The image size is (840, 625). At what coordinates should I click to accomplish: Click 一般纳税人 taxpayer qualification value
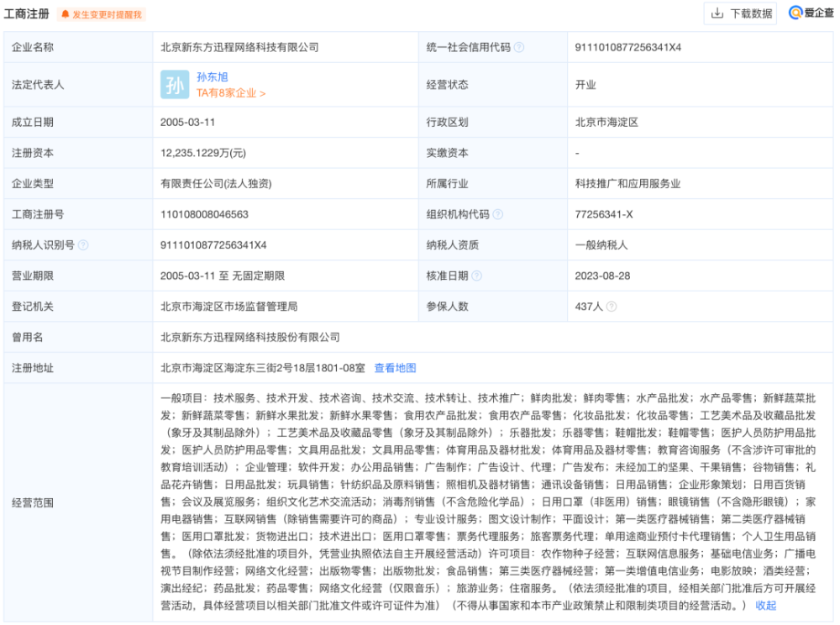point(601,245)
